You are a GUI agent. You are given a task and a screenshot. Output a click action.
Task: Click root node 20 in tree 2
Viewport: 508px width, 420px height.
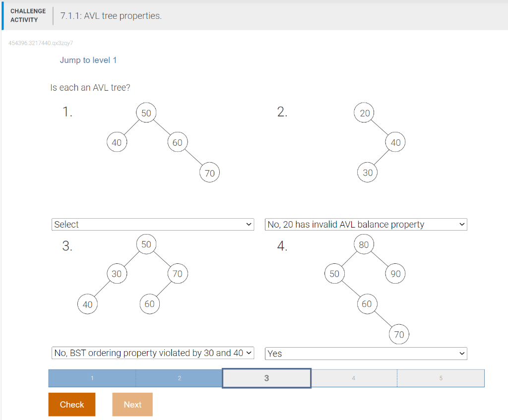365,113
